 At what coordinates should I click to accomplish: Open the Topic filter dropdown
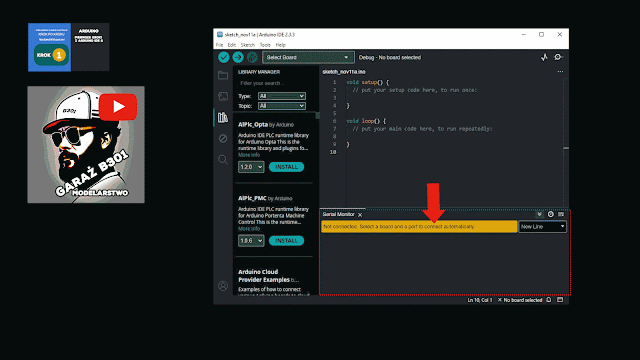282,106
